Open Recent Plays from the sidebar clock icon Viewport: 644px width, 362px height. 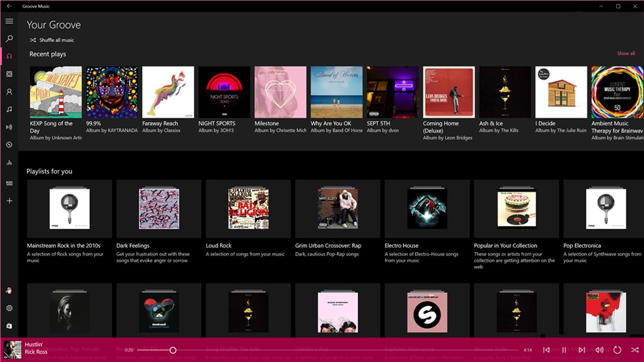pyautogui.click(x=9, y=145)
